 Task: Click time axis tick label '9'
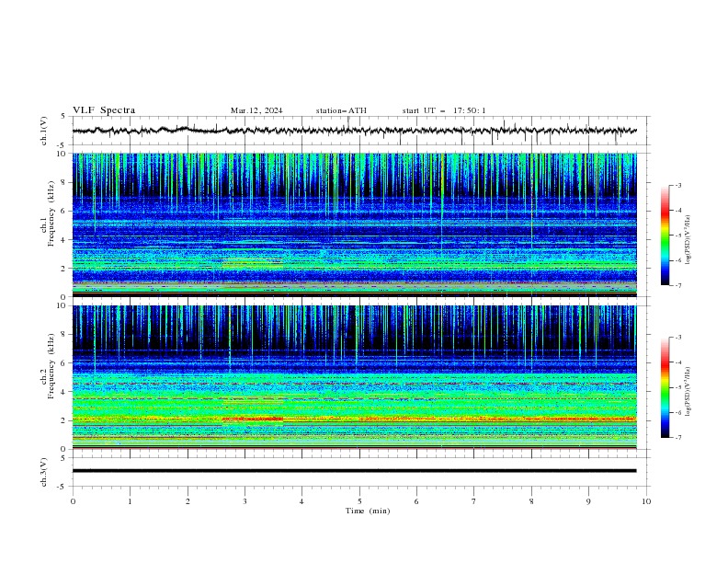(x=588, y=501)
